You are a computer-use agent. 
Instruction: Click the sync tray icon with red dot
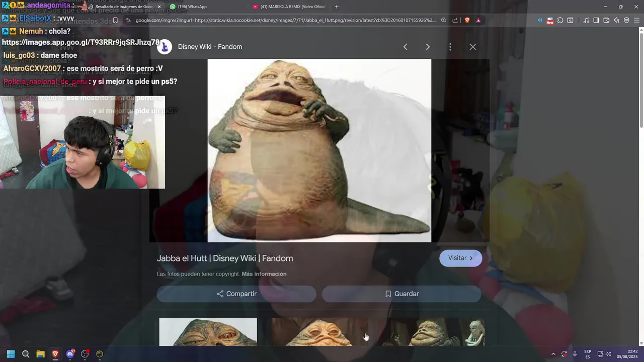point(564,354)
